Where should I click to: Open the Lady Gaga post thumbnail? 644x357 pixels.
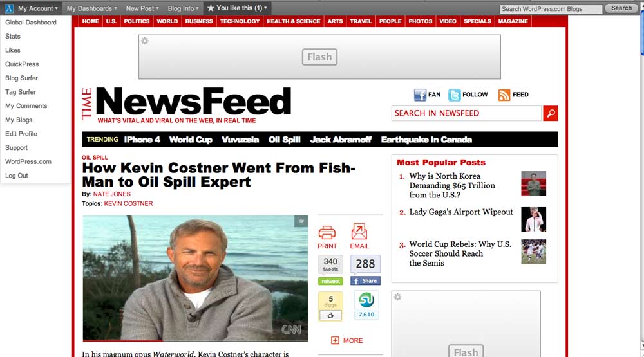coord(533,219)
